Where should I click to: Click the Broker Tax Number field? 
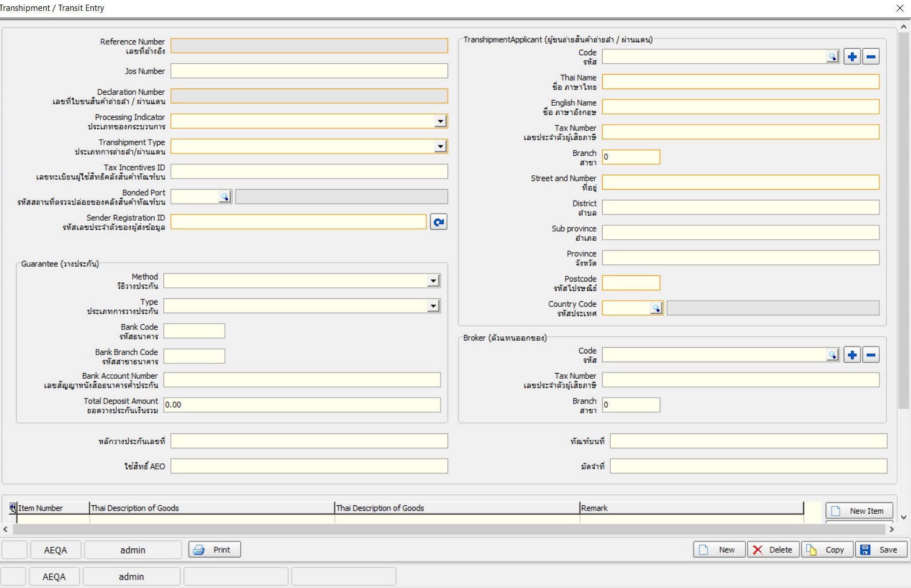tap(741, 380)
